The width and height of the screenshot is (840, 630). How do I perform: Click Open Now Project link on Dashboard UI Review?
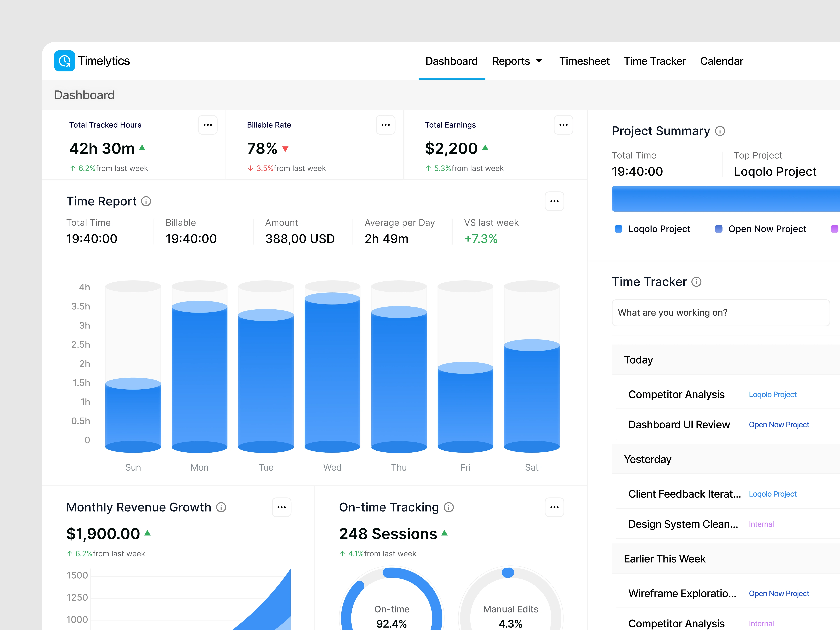pos(779,425)
